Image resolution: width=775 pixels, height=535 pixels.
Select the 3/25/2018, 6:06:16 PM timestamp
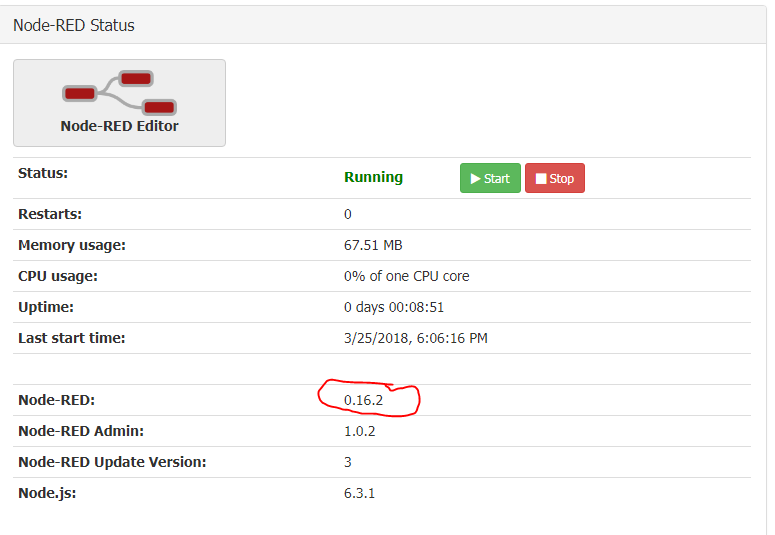[x=416, y=338]
